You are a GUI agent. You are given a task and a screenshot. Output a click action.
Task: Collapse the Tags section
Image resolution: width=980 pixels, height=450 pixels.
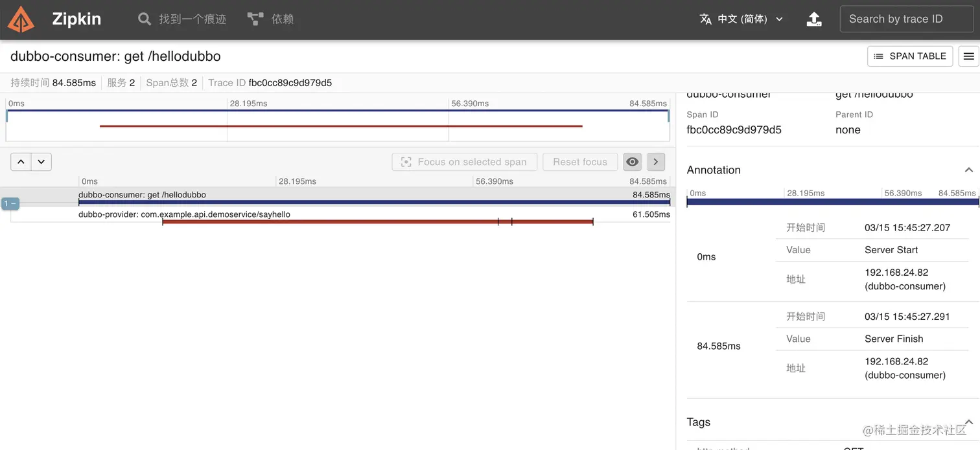click(969, 422)
